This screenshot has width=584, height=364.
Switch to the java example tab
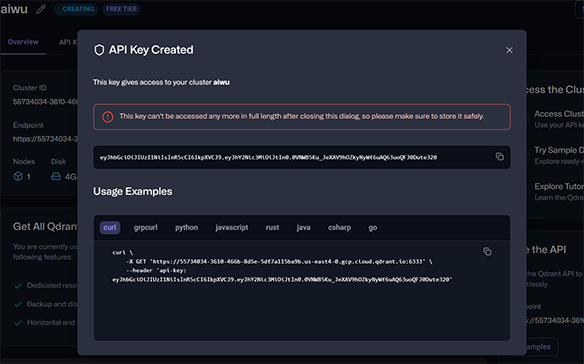coord(304,227)
